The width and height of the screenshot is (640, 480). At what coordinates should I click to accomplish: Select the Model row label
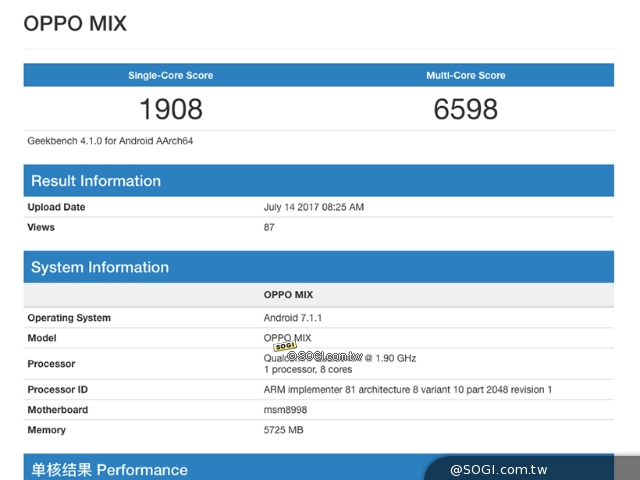point(42,338)
